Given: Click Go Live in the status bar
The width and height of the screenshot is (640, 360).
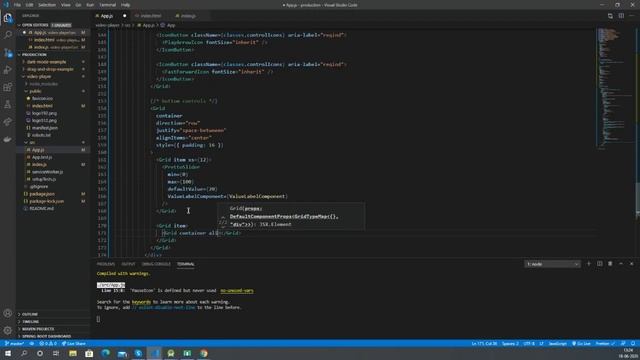Looking at the screenshot, I should click(581, 344).
